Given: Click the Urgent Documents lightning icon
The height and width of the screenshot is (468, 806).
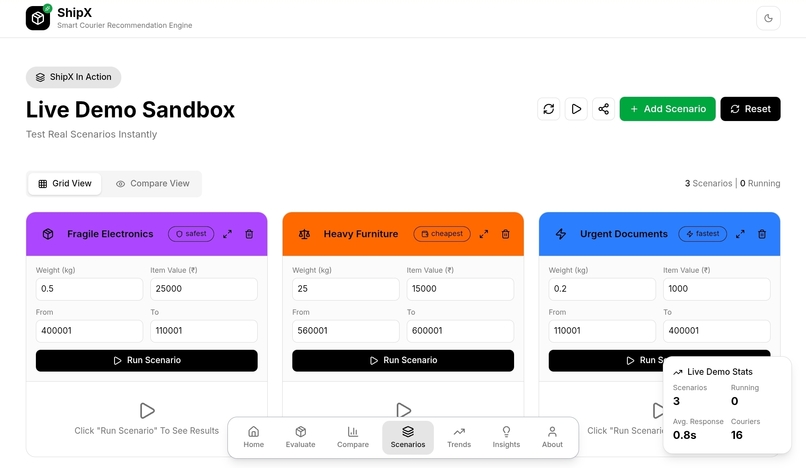Looking at the screenshot, I should [x=561, y=234].
